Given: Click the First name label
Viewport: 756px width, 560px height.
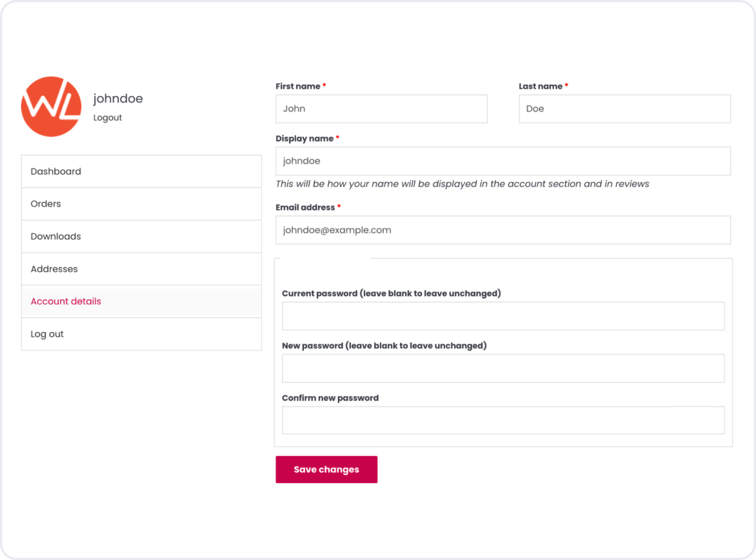Looking at the screenshot, I should click(298, 86).
